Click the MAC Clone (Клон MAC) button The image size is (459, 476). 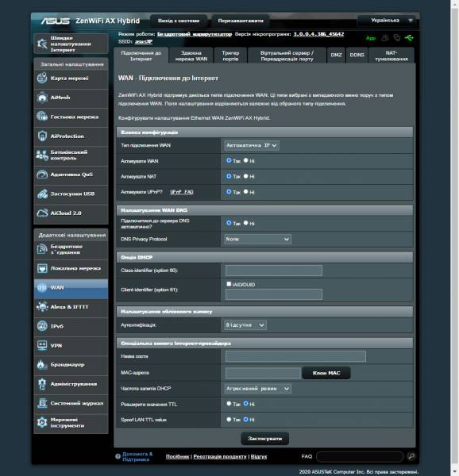click(326, 373)
